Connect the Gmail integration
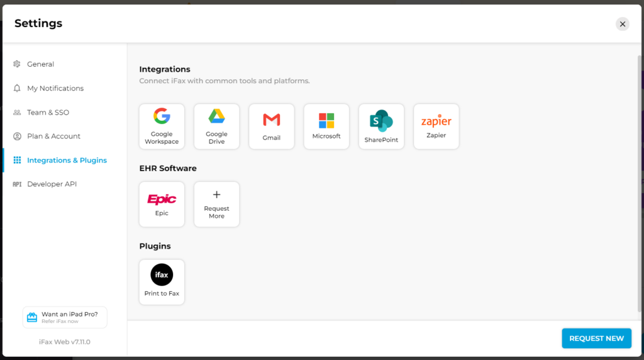This screenshot has height=360, width=644. point(272,127)
